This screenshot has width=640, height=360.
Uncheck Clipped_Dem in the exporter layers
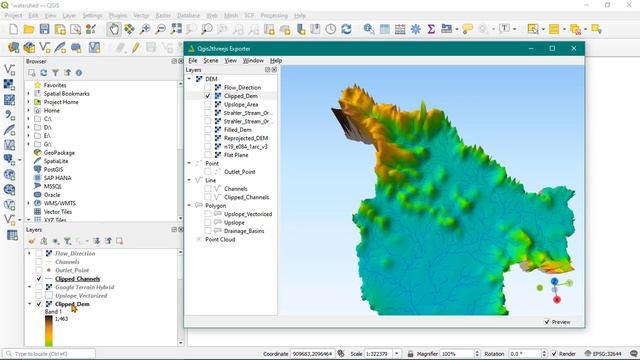click(208, 96)
